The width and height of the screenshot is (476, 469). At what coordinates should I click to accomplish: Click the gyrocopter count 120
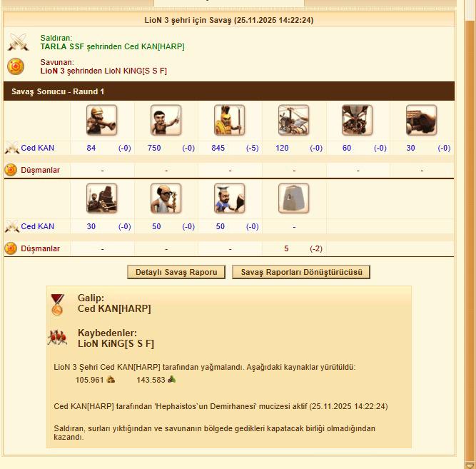tap(282, 148)
